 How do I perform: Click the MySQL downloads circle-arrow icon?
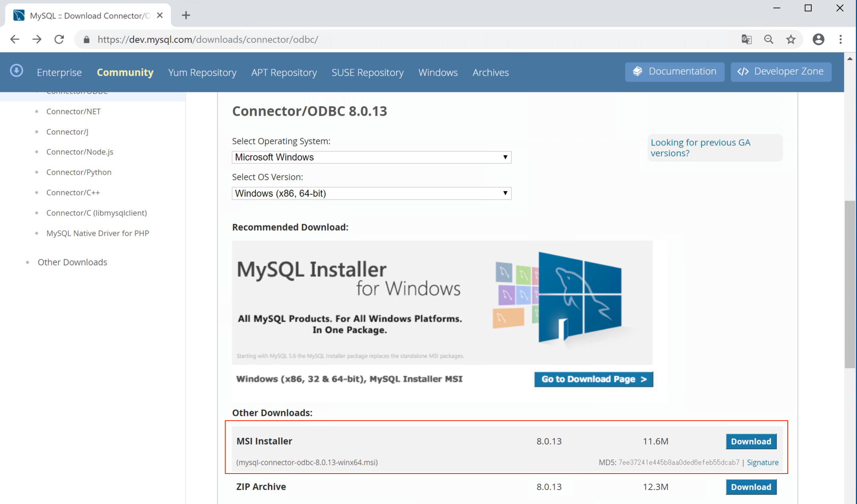coord(16,71)
